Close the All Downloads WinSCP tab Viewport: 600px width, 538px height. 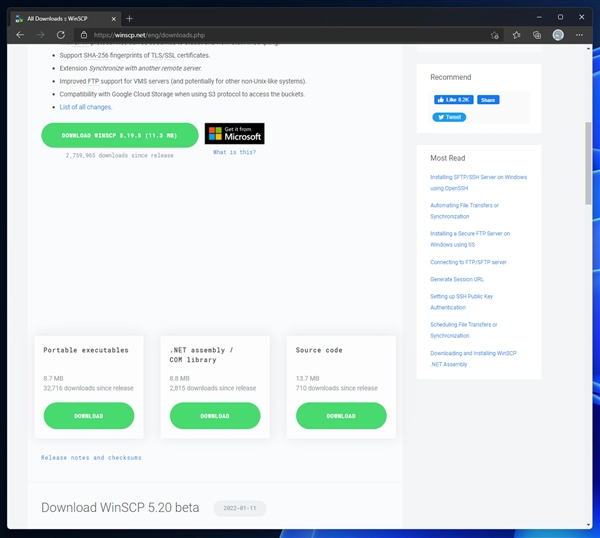pyautogui.click(x=113, y=19)
